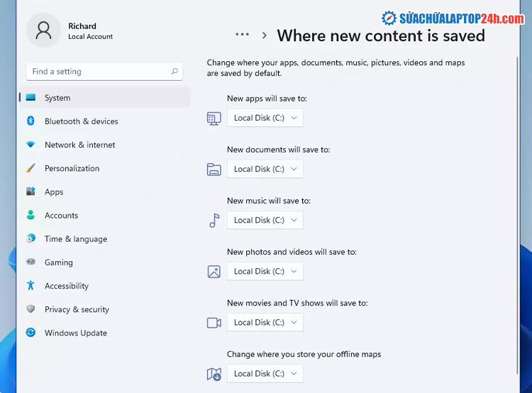532x393 pixels.
Task: Open the offline maps storage dropdown
Action: (x=265, y=373)
